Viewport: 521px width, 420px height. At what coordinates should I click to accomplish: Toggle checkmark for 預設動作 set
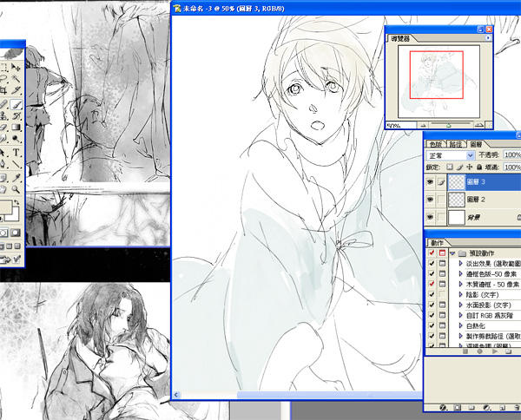pos(432,253)
